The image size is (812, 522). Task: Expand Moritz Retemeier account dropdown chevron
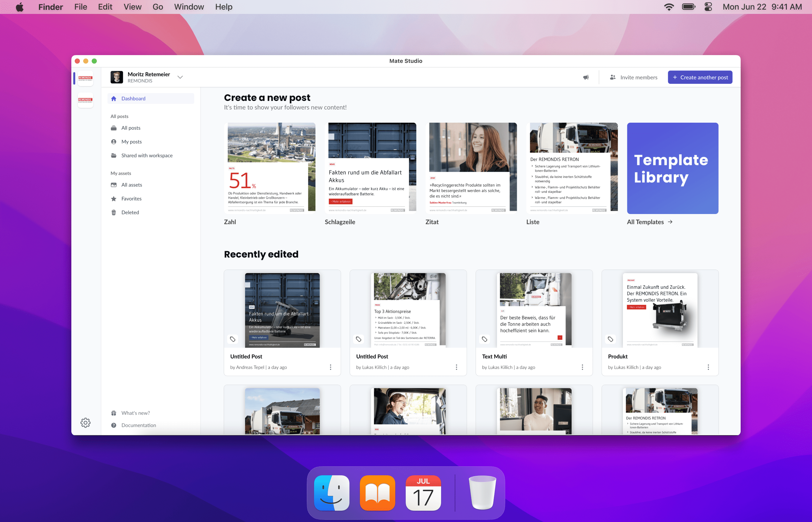click(x=180, y=77)
